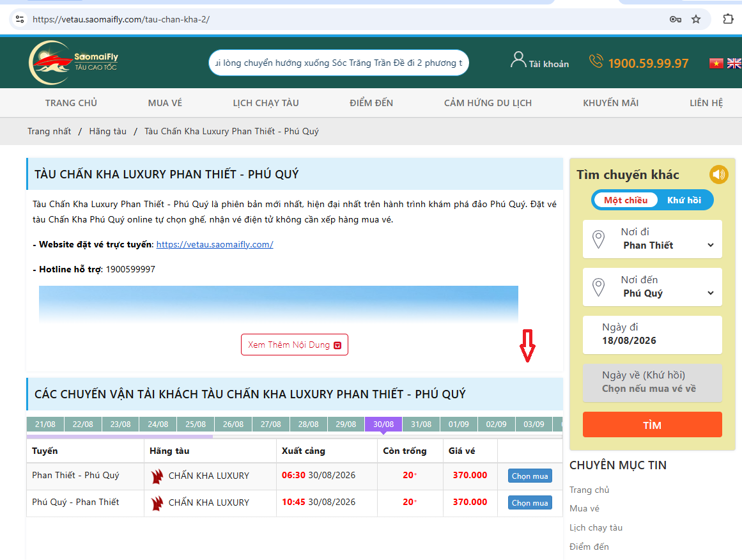742x560 pixels.
Task: Open the vetau.saomaifly.com website link
Action: point(215,244)
